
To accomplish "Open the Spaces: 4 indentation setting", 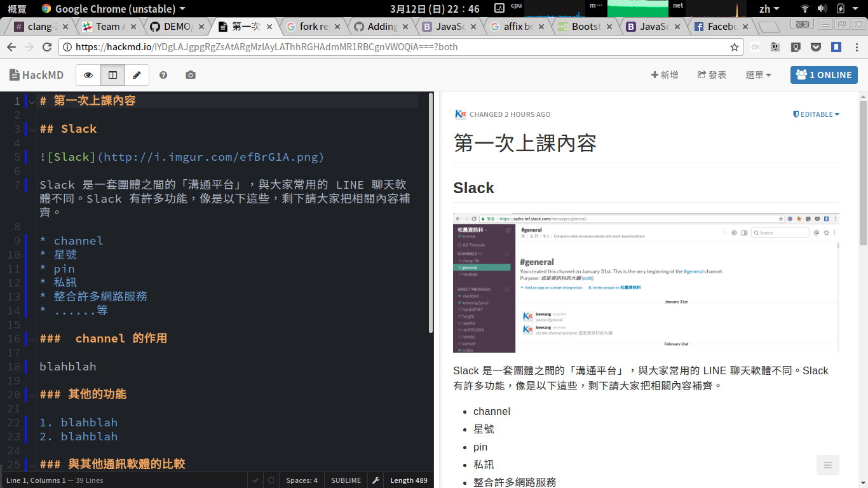I will tap(302, 480).
